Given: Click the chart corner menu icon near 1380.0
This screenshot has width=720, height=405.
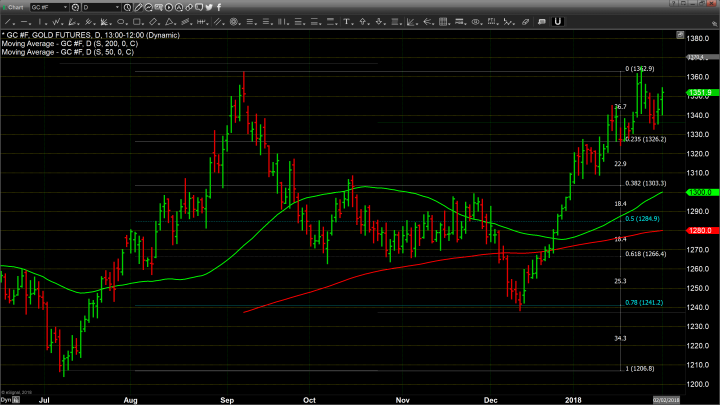Looking at the screenshot, I should click(x=680, y=35).
